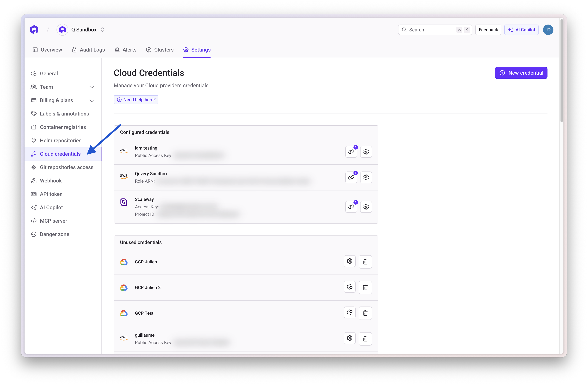Open Git repositories access settings

(63, 167)
